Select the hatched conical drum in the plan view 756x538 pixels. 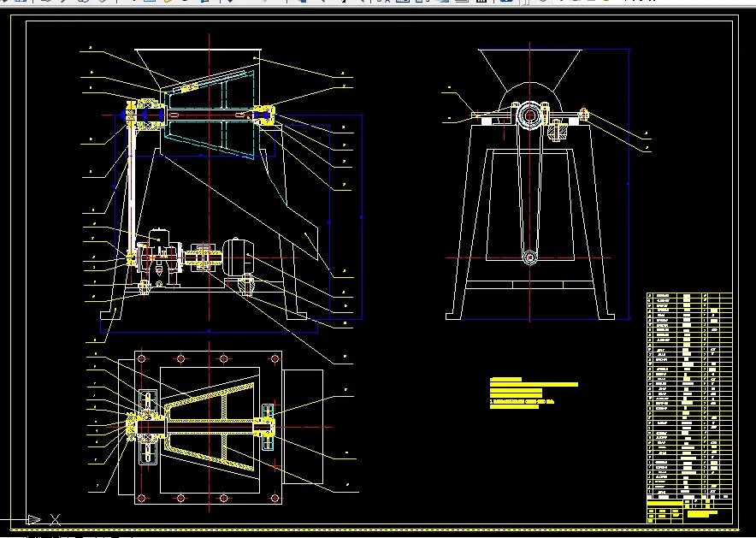tap(210, 427)
